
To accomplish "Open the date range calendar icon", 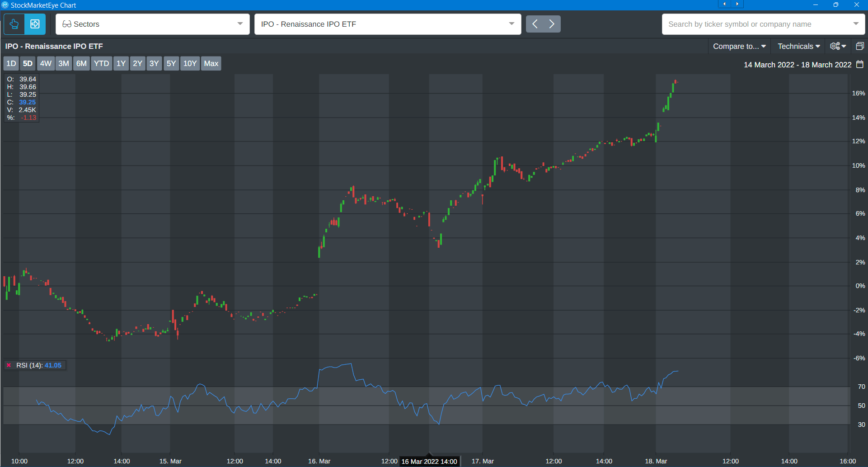I will (x=859, y=65).
